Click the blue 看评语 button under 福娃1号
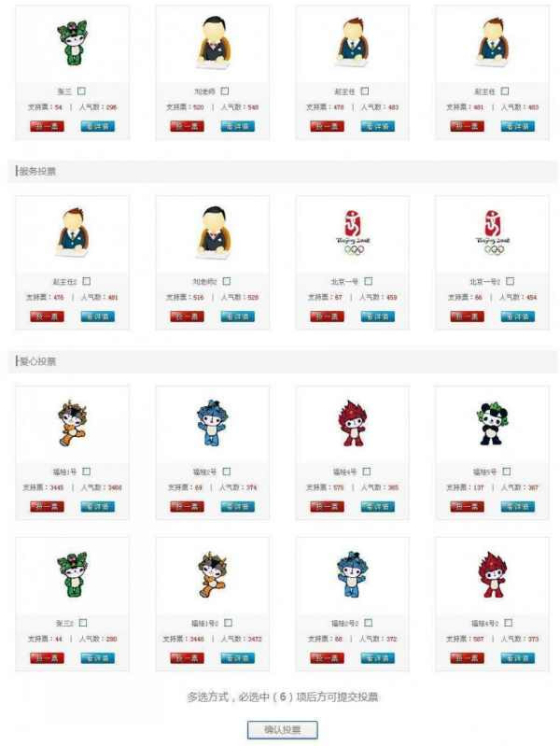 coord(98,507)
